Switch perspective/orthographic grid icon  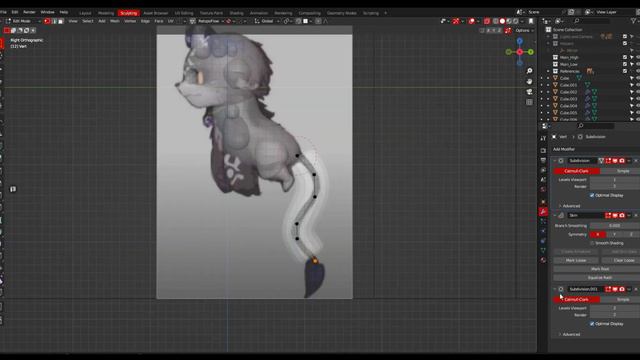(x=529, y=102)
